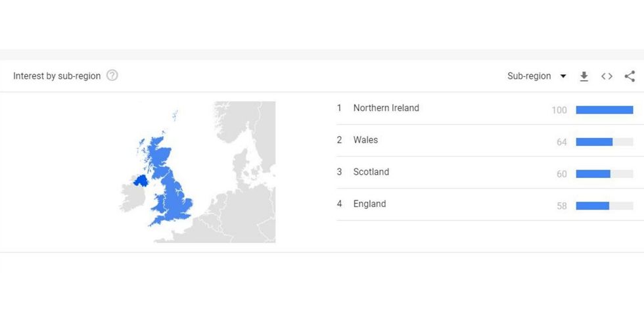Select Wales in the list
This screenshot has height=322, width=644.
coord(365,140)
